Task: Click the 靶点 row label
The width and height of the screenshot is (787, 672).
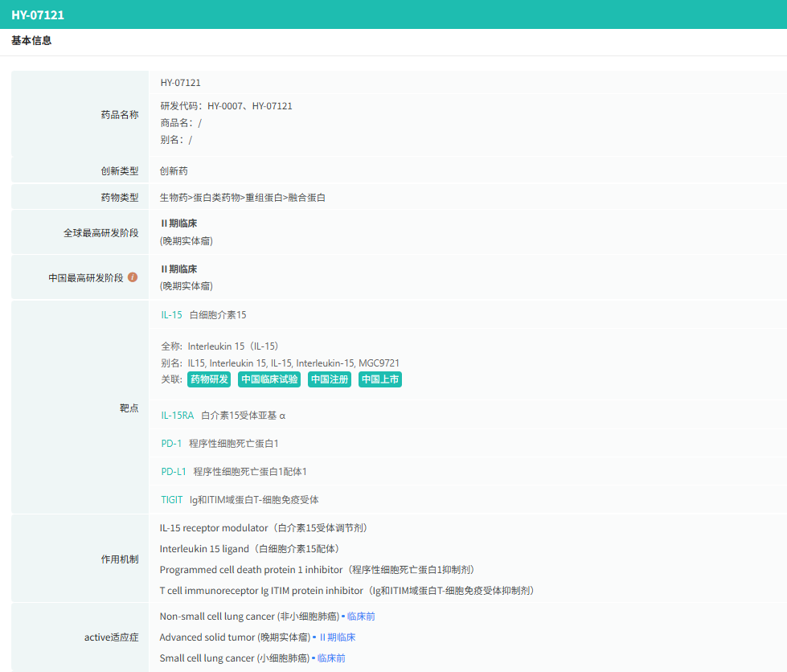Action: [x=129, y=408]
